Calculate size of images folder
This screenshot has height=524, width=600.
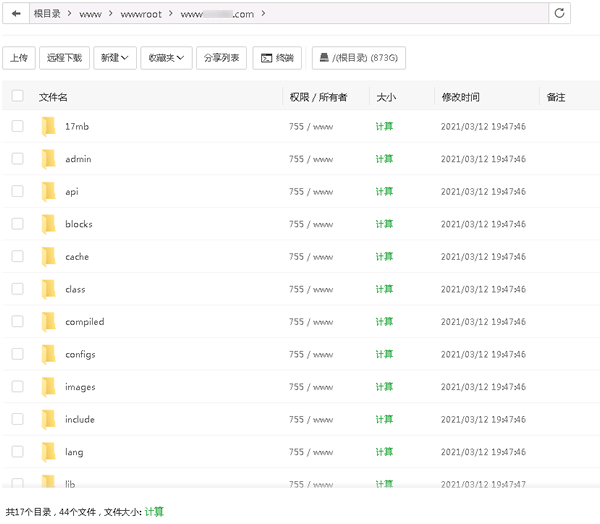coord(384,387)
